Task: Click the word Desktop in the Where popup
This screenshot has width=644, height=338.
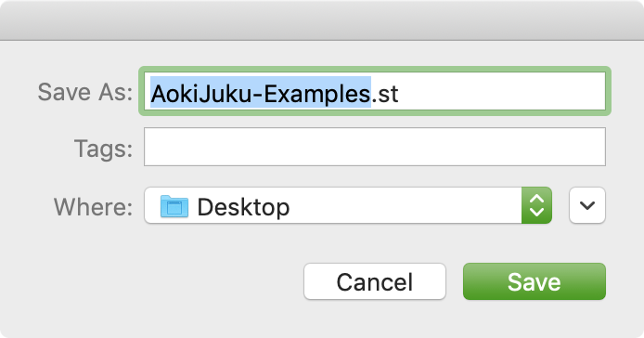Action: coord(243,207)
